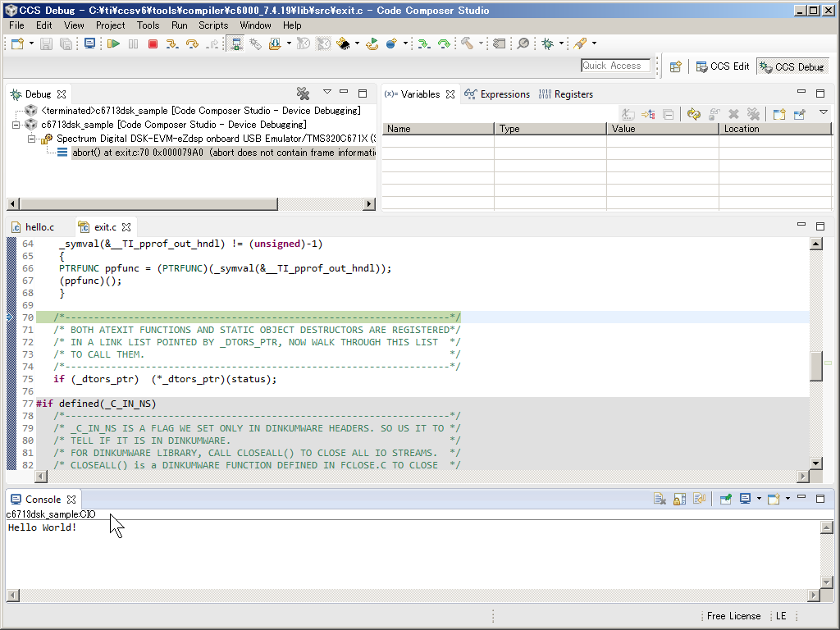Click the editor scroll down arrow
The height and width of the screenshot is (630, 840).
click(816, 463)
